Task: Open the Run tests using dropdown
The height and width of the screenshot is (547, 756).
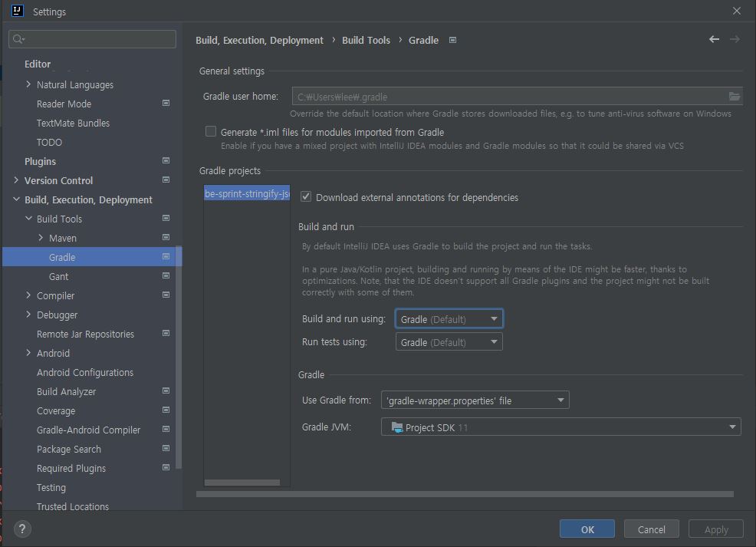Action: [x=449, y=342]
